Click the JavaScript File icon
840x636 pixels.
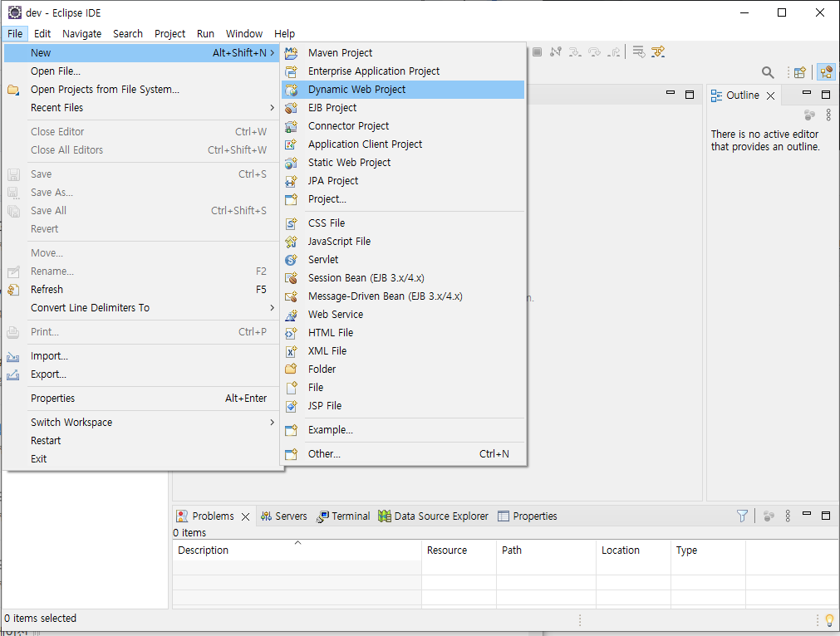tap(291, 242)
